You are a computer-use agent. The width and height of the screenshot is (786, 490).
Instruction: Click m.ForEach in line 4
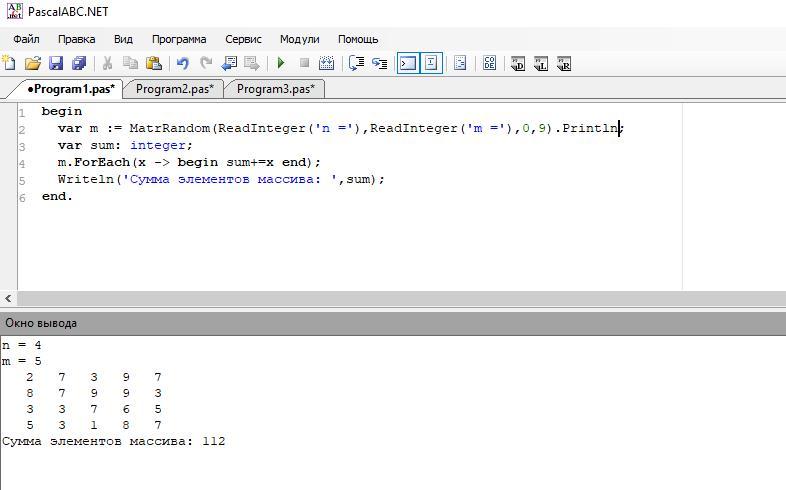click(94, 162)
